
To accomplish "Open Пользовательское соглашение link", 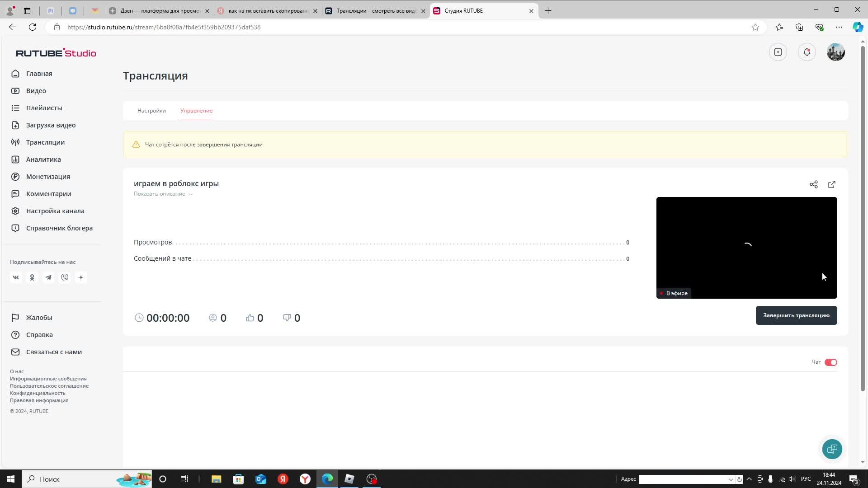I will pos(49,386).
